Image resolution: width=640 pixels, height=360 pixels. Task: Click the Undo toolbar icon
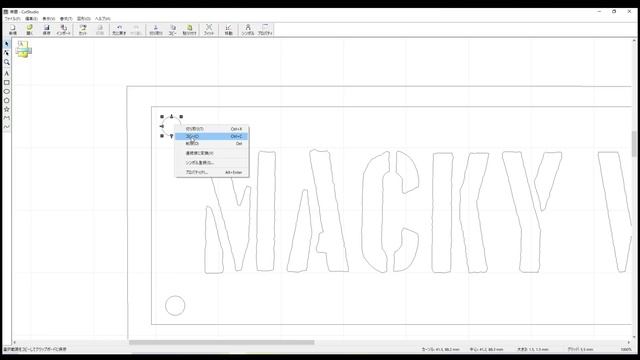(119, 29)
